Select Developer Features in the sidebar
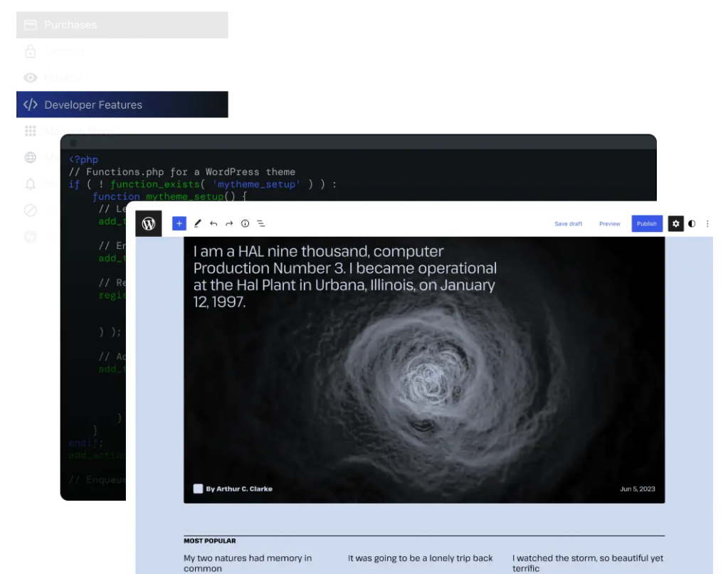 (x=122, y=105)
